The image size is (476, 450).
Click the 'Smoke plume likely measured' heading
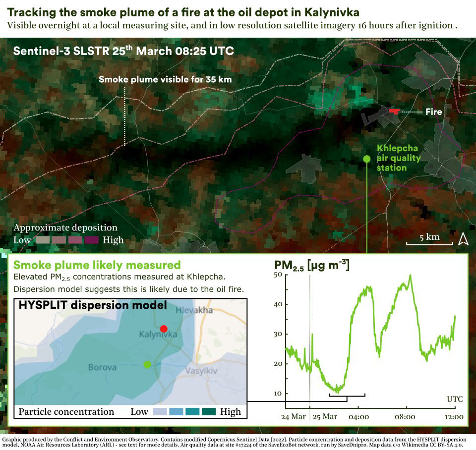coord(97,265)
